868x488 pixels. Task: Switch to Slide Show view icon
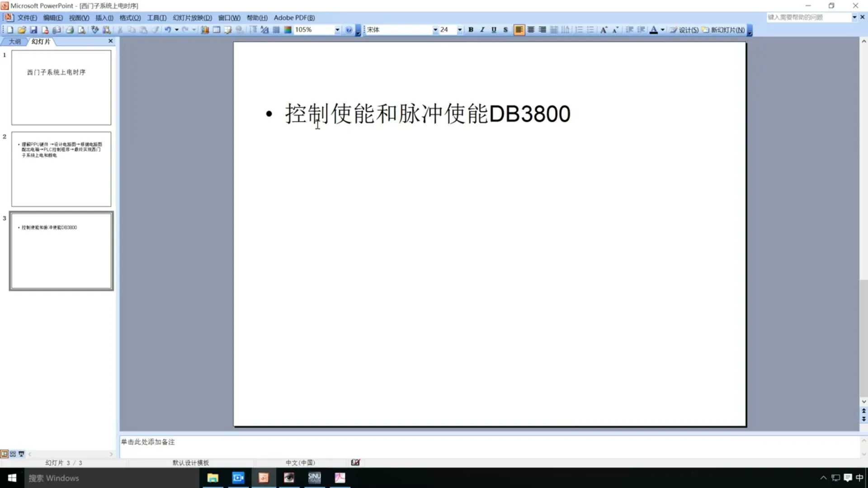click(21, 454)
